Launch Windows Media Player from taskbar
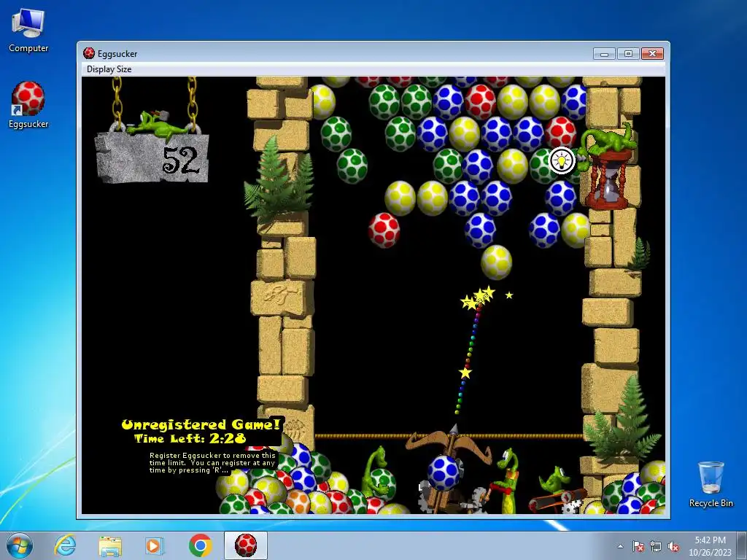 point(154,545)
